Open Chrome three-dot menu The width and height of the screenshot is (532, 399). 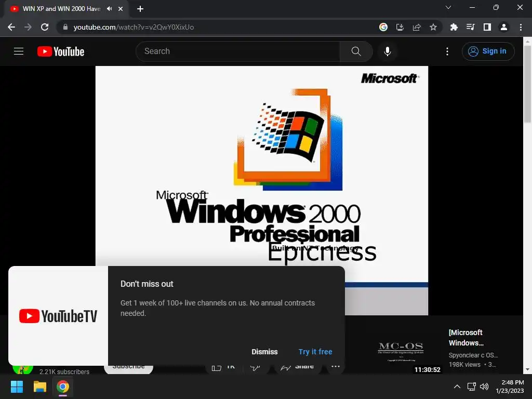point(521,27)
